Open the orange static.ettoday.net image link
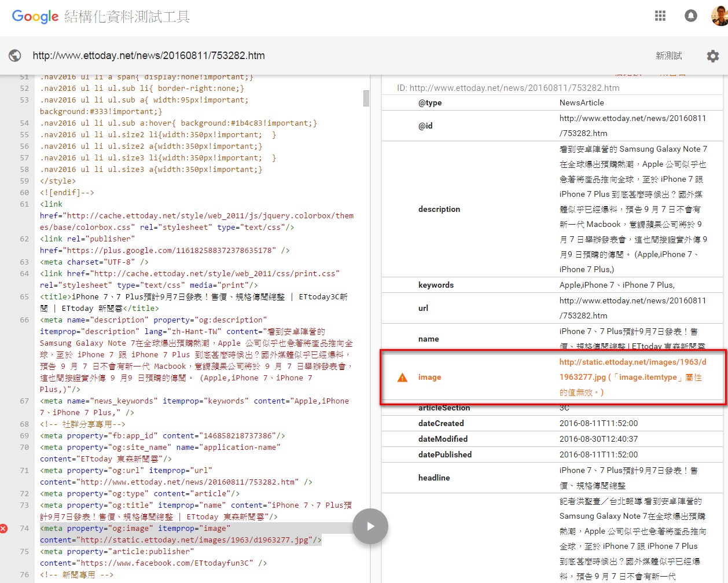The width and height of the screenshot is (728, 583). click(633, 369)
